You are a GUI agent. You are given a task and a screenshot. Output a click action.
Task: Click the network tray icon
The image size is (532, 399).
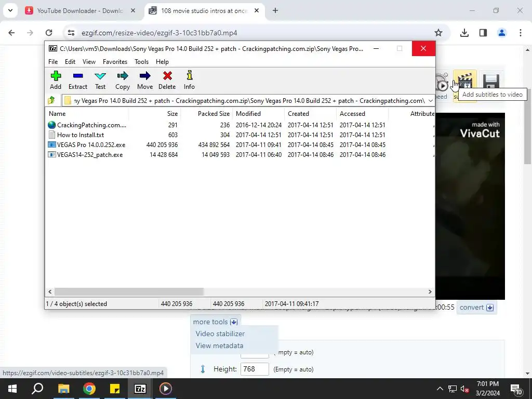tap(453, 389)
